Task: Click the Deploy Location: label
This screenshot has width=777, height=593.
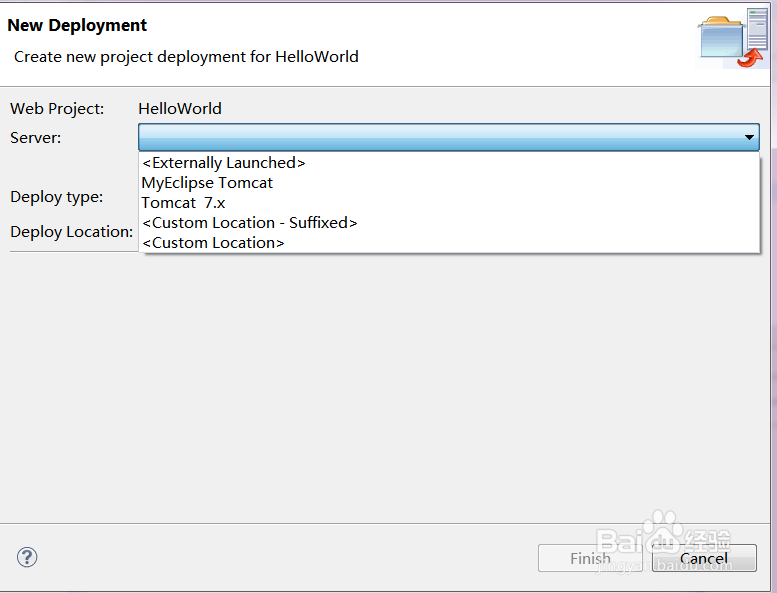Action: tap(71, 231)
